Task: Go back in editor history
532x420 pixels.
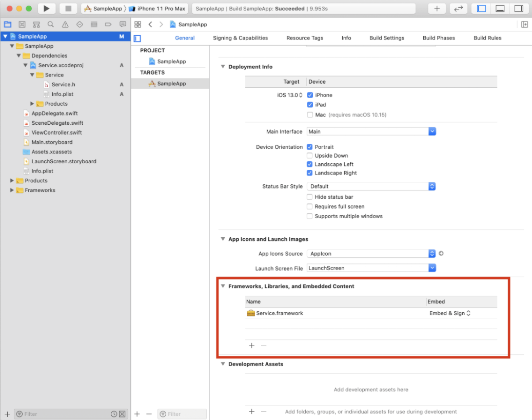Action: [150, 25]
